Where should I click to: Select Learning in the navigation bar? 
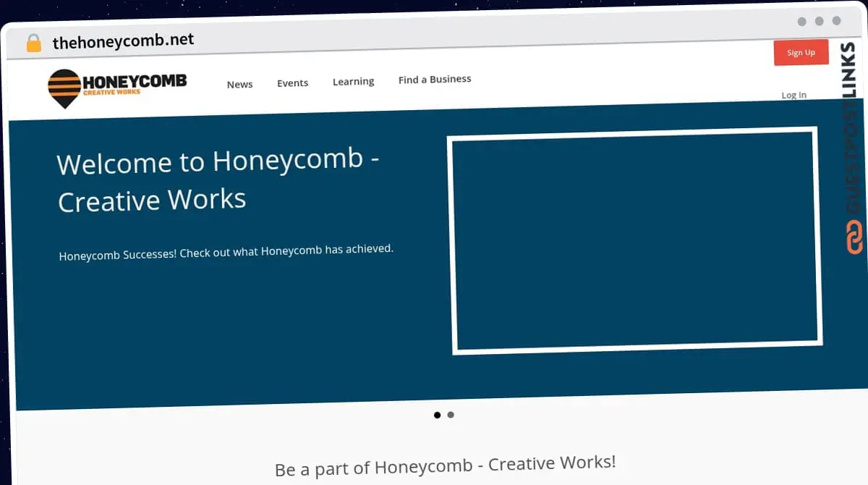point(353,81)
